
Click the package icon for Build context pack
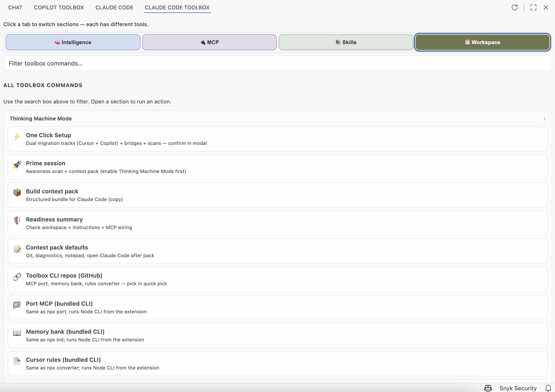pyautogui.click(x=17, y=193)
